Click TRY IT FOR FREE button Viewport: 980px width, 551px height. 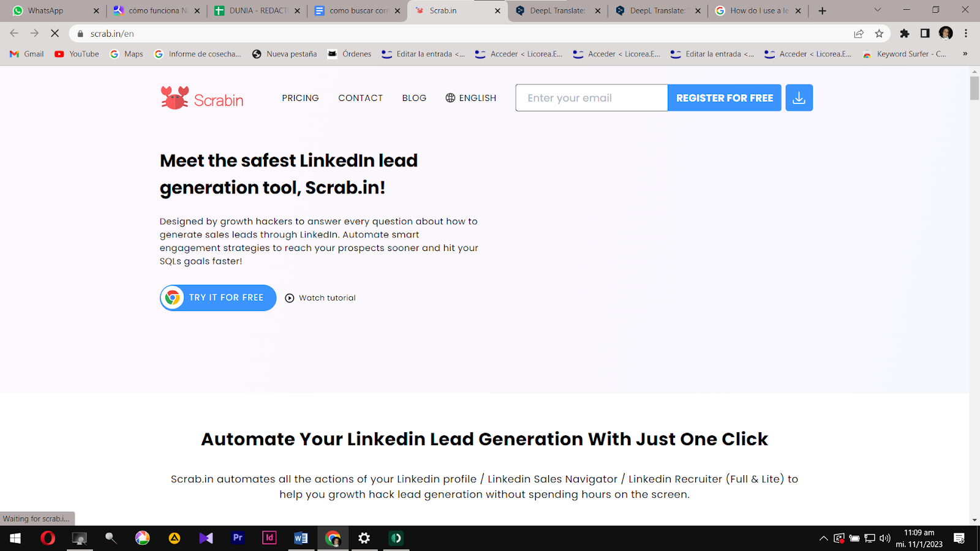click(218, 298)
